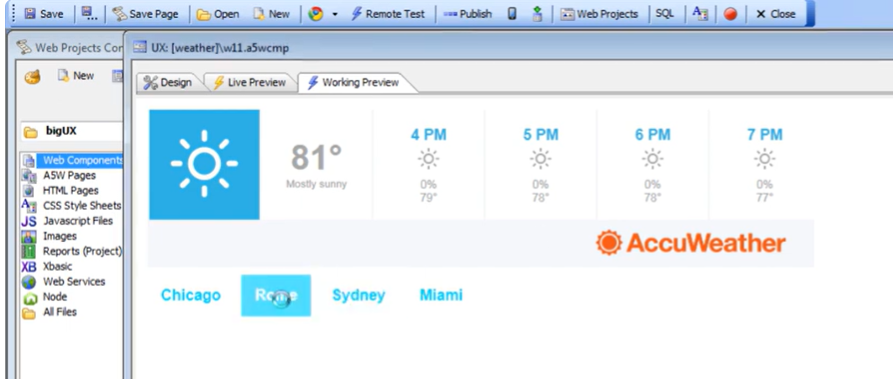
Task: Click the 4 PM forecast heading
Action: [x=428, y=135]
